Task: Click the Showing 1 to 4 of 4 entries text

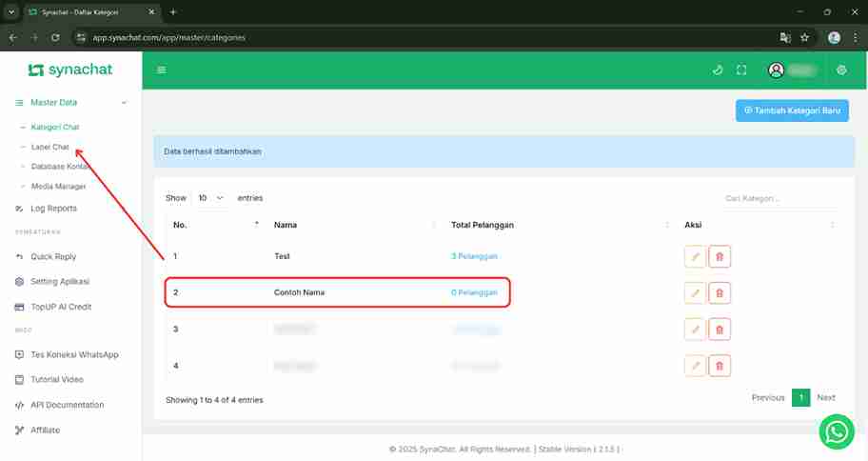Action: coord(214,400)
